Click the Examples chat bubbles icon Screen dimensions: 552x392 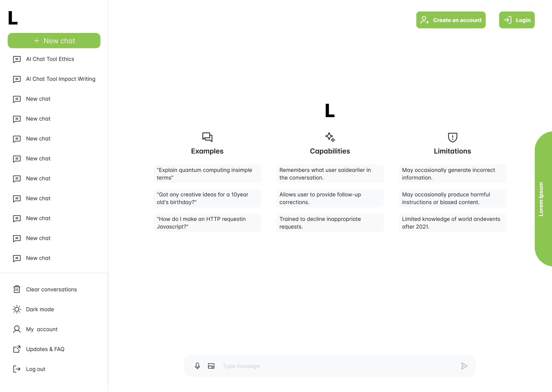click(207, 137)
